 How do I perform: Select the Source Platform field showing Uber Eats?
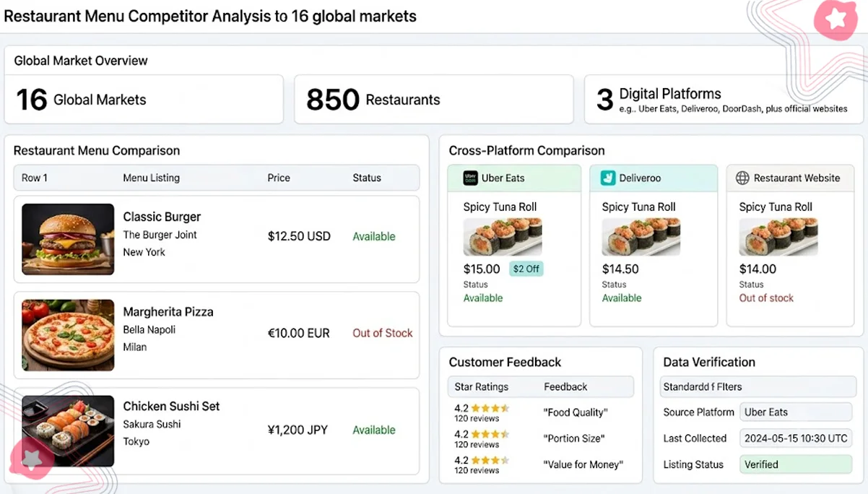[796, 412]
